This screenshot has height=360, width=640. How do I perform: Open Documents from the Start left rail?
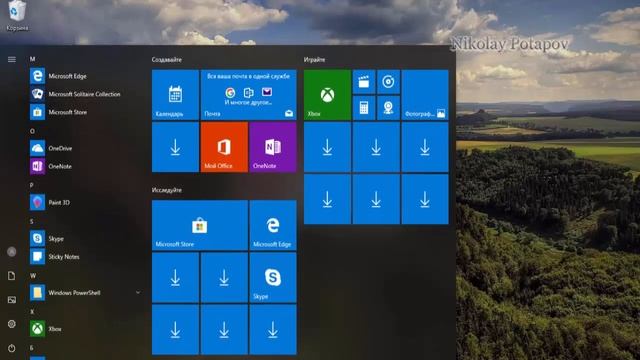coord(12,276)
